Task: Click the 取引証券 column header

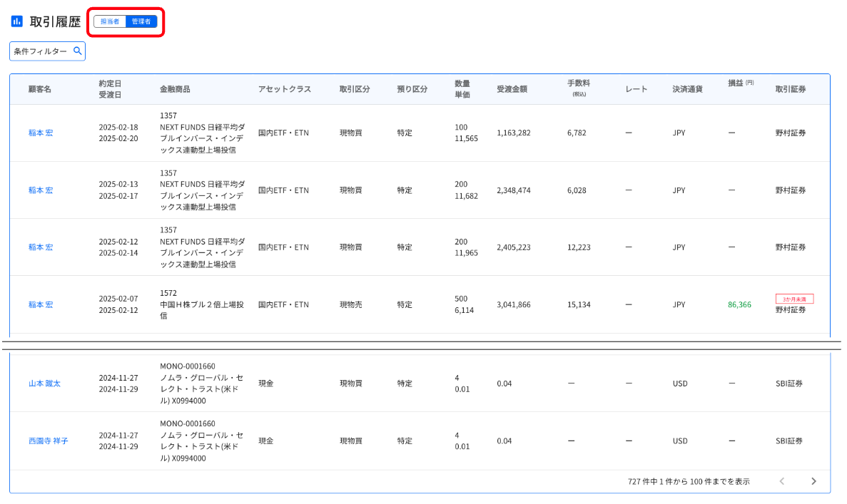Action: (791, 89)
